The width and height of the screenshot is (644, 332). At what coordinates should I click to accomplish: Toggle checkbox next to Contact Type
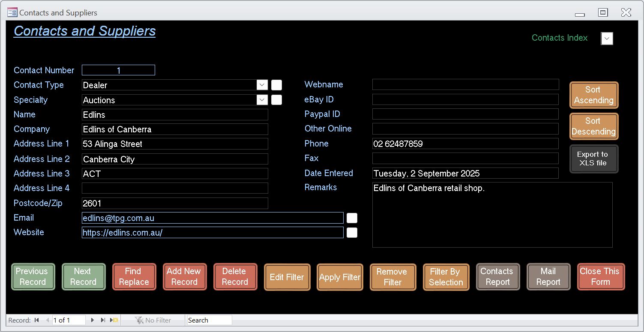tap(276, 85)
